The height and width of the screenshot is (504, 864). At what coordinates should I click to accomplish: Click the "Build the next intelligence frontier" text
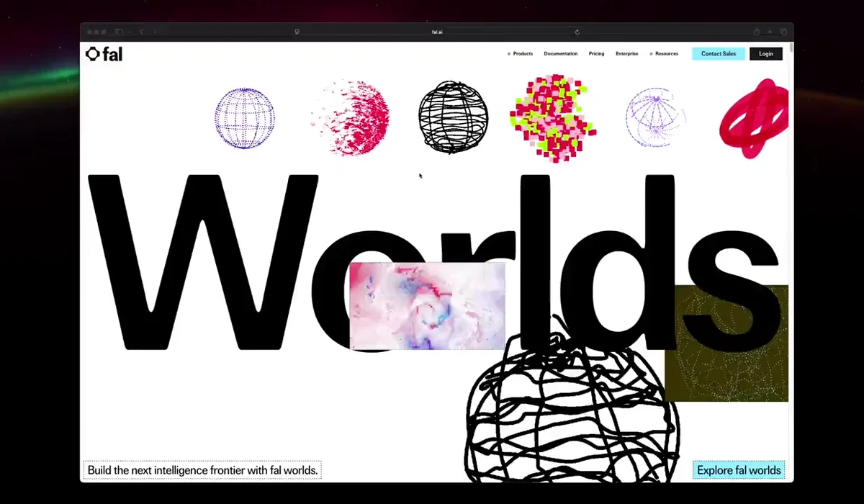point(202,470)
